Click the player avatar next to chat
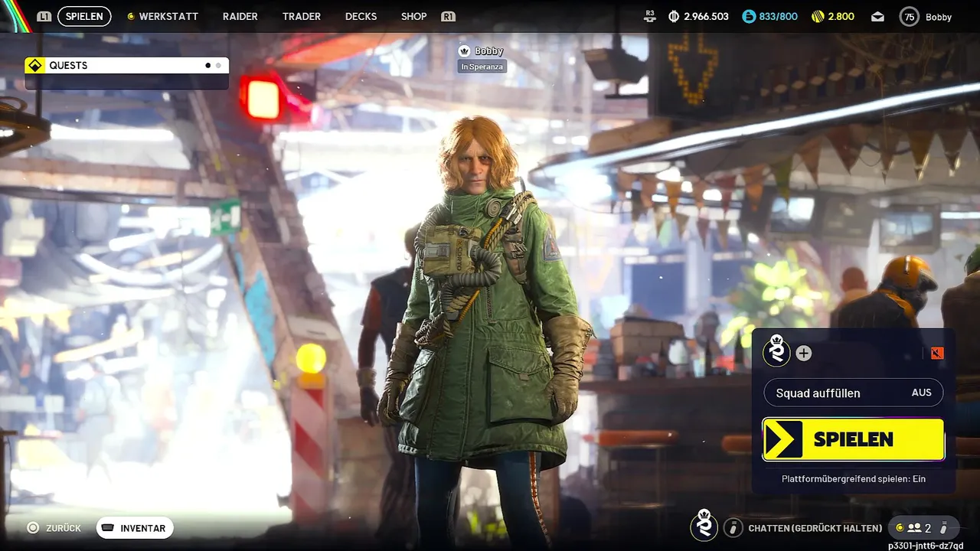Viewport: 980px width, 551px height. coord(704,525)
